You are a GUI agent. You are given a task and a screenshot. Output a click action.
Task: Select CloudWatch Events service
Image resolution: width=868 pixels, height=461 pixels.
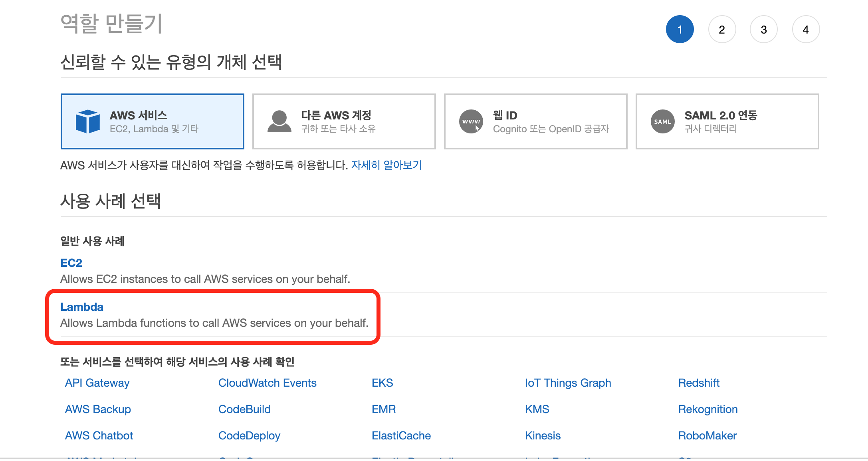267,383
